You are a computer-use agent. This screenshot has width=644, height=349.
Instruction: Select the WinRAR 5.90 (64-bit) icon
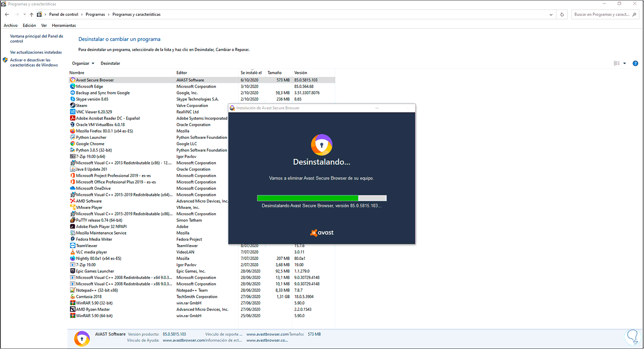click(73, 315)
